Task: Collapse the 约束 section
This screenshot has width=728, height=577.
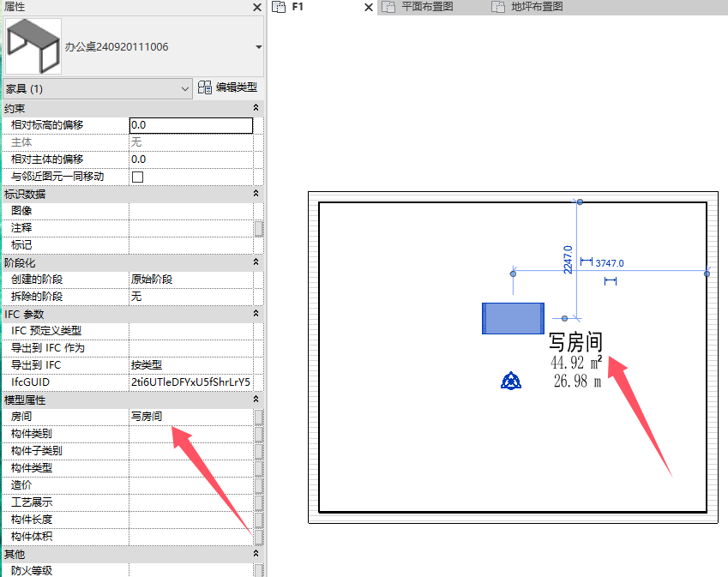Action: tap(256, 108)
